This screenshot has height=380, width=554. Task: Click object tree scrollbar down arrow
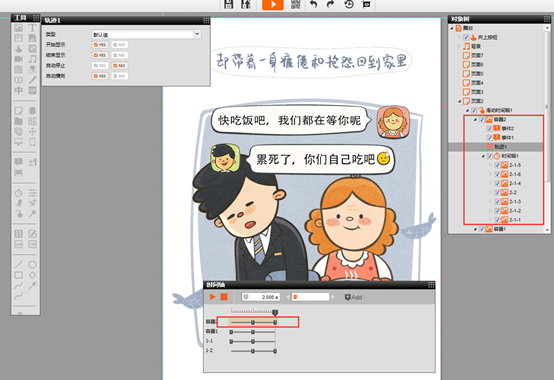547,230
